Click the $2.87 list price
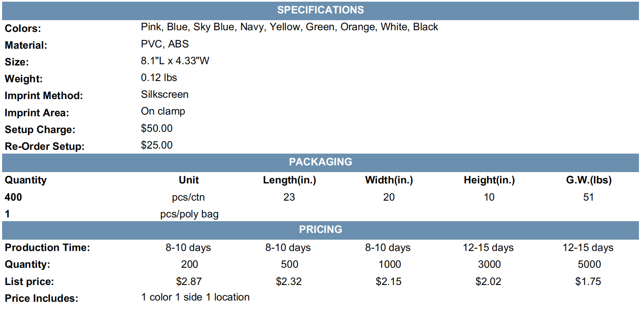The height and width of the screenshot is (311, 644). pyautogui.click(x=189, y=282)
